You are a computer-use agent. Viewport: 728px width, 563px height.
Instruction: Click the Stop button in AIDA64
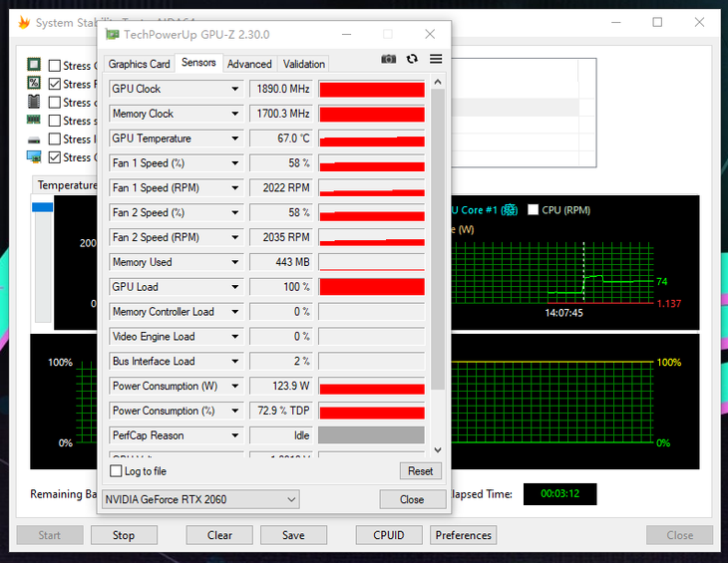pyautogui.click(x=124, y=535)
